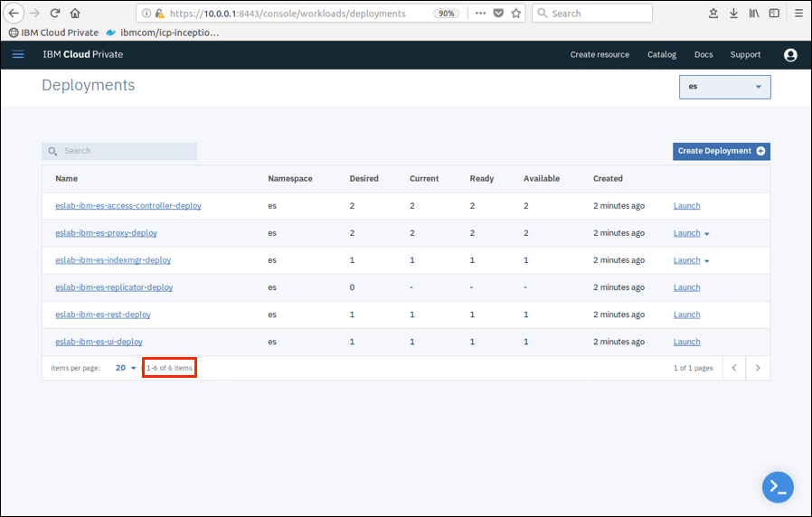Open the user profile avatar icon
Image resolution: width=812 pixels, height=517 pixels.
(790, 55)
